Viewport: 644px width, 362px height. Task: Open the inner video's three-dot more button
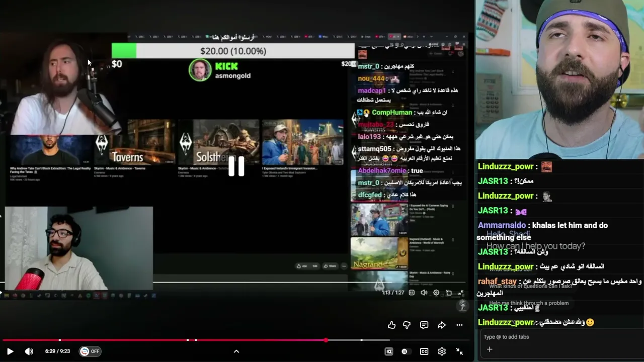344,266
